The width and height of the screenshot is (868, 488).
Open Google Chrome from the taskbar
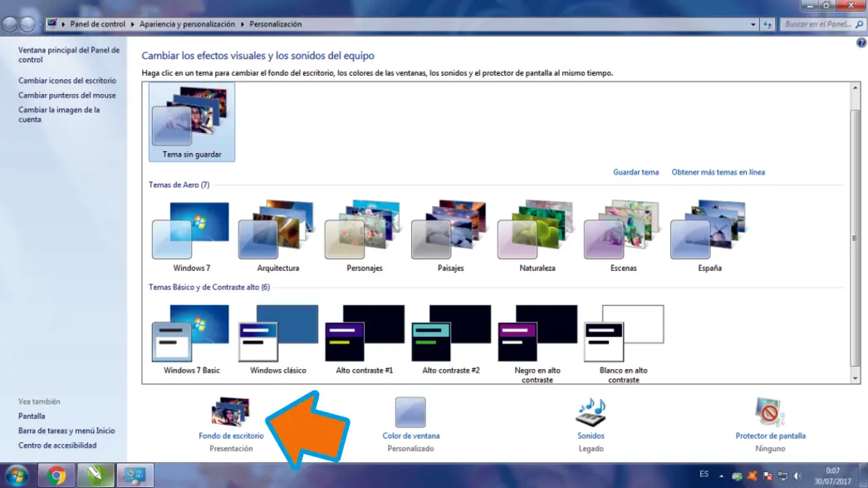click(56, 476)
